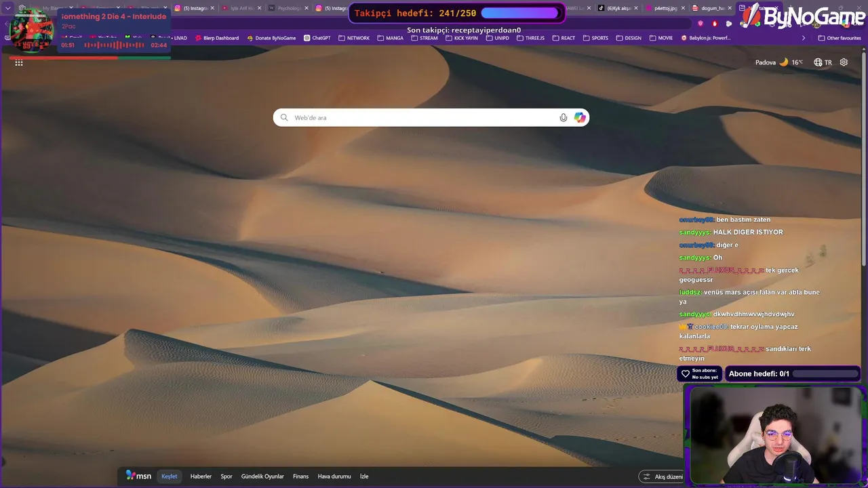Close the p4ettoj.jpg tab

682,8
